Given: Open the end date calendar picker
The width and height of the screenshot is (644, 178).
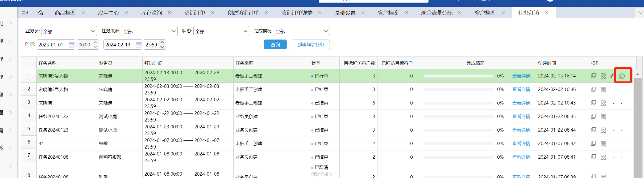Looking at the screenshot, I should pos(139,45).
